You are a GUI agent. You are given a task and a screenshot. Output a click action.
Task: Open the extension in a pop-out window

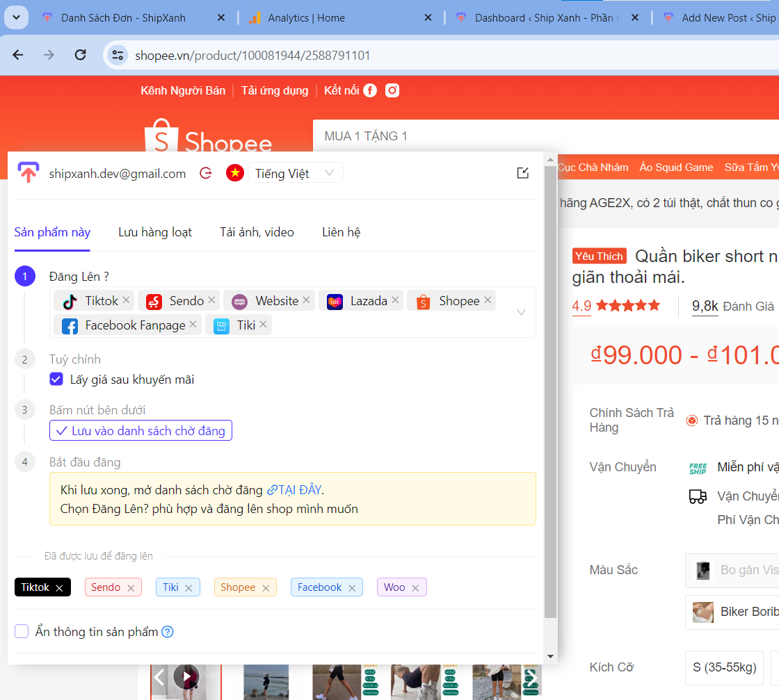click(523, 173)
